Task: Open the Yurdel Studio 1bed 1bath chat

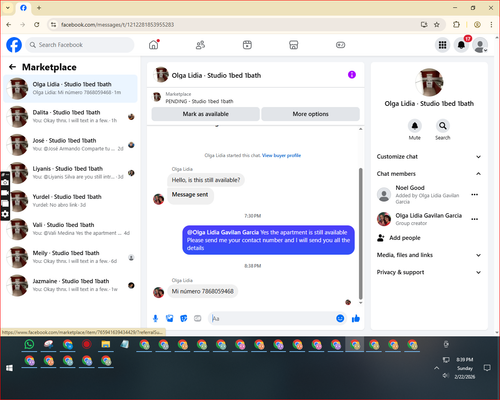Action: [70, 201]
